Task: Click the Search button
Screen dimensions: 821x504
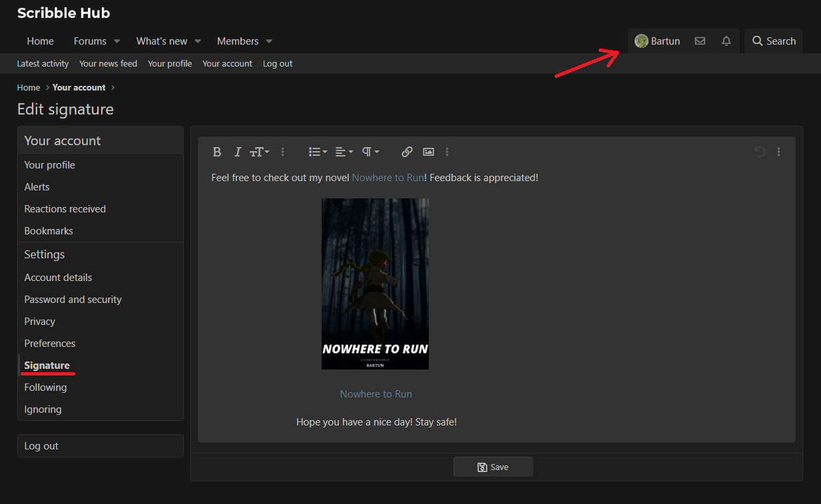Action: coord(774,41)
